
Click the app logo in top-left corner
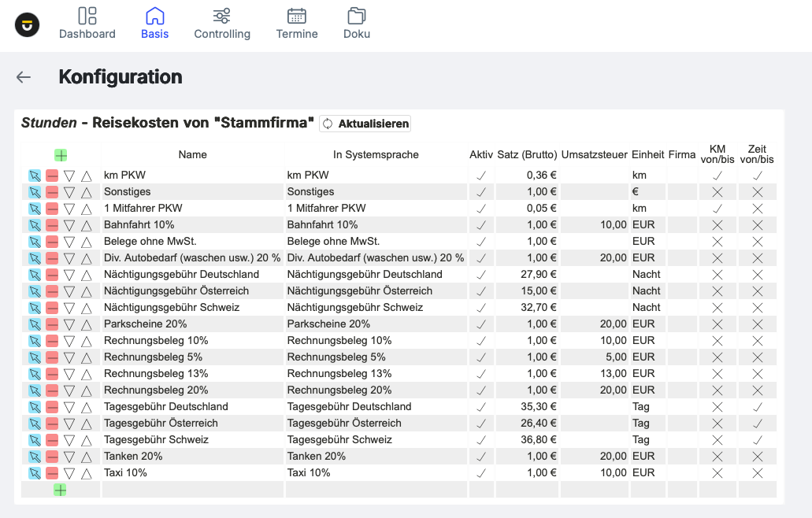(x=28, y=24)
